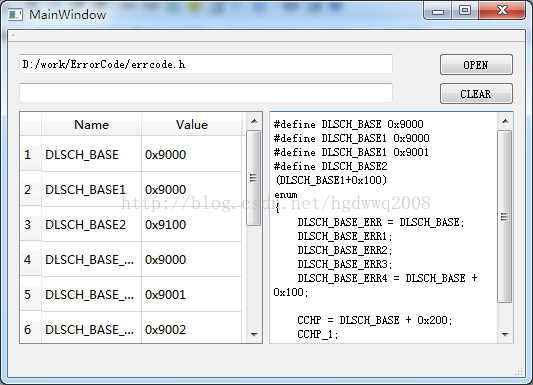Screen dimensions: 533x385
Task: Click truncated name cell in row 5
Action: [91, 295]
